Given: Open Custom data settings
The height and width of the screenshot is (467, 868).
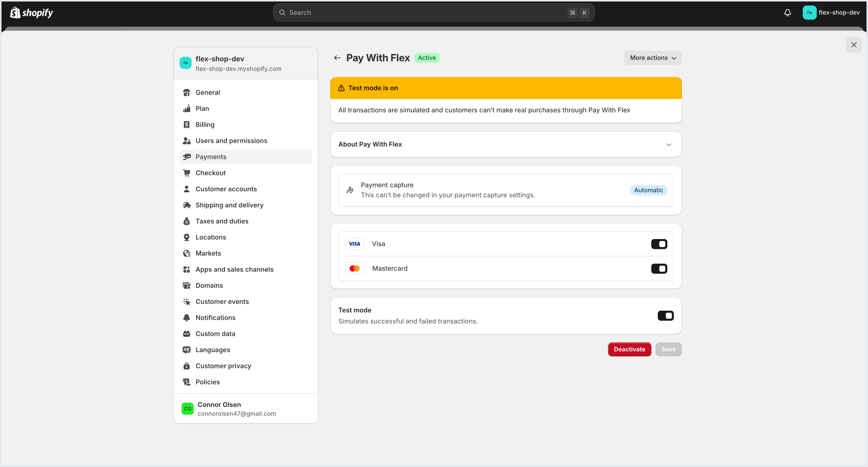Looking at the screenshot, I should coord(246,334).
